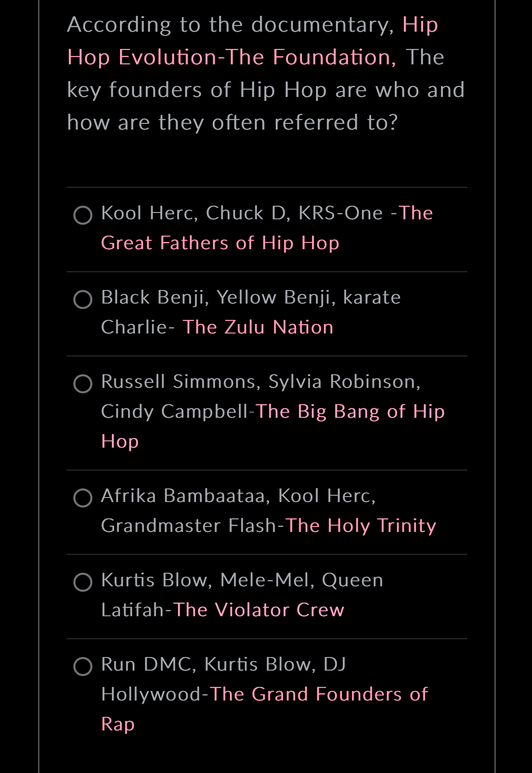The height and width of the screenshot is (773, 532).
Task: Pick the "Run DMC, Kurtis Blow, DJ Hollywood" radio button
Action: 83,667
